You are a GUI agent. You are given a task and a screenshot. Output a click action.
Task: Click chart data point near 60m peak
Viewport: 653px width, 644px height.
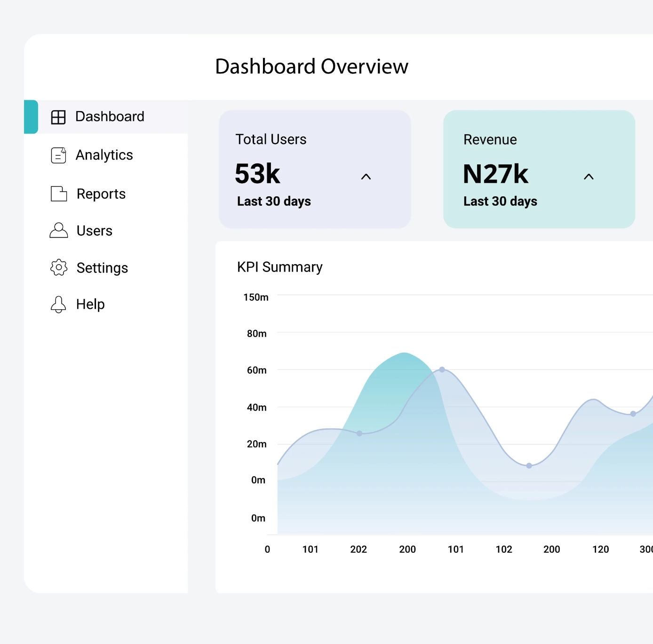442,370
